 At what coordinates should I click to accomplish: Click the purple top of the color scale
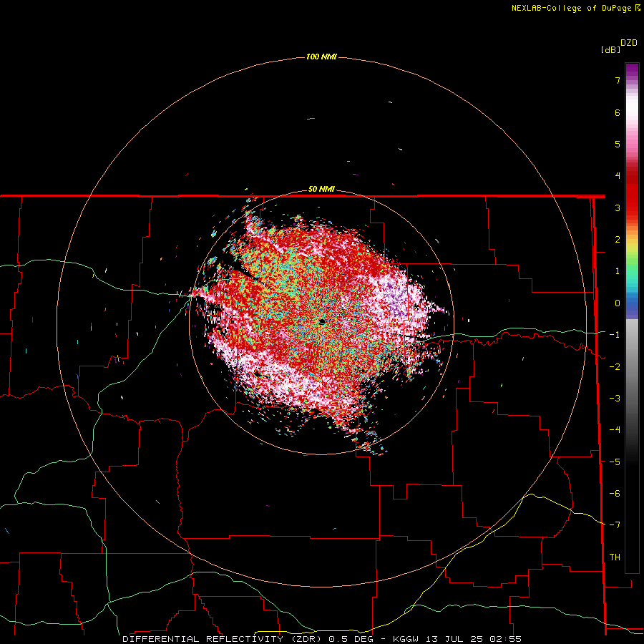click(632, 72)
